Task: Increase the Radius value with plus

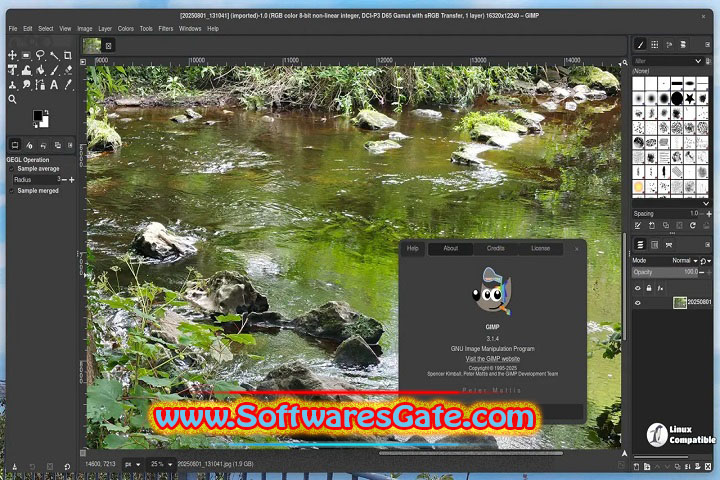Action: pos(72,180)
